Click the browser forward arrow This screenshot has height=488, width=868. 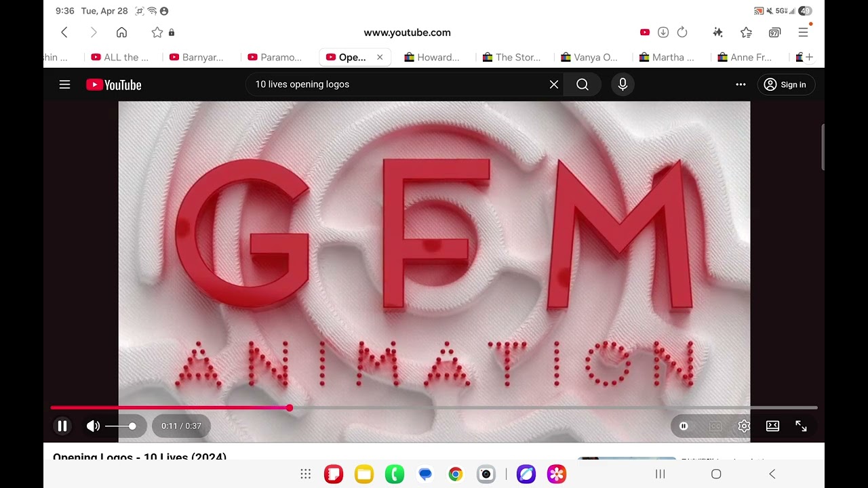tap(94, 33)
